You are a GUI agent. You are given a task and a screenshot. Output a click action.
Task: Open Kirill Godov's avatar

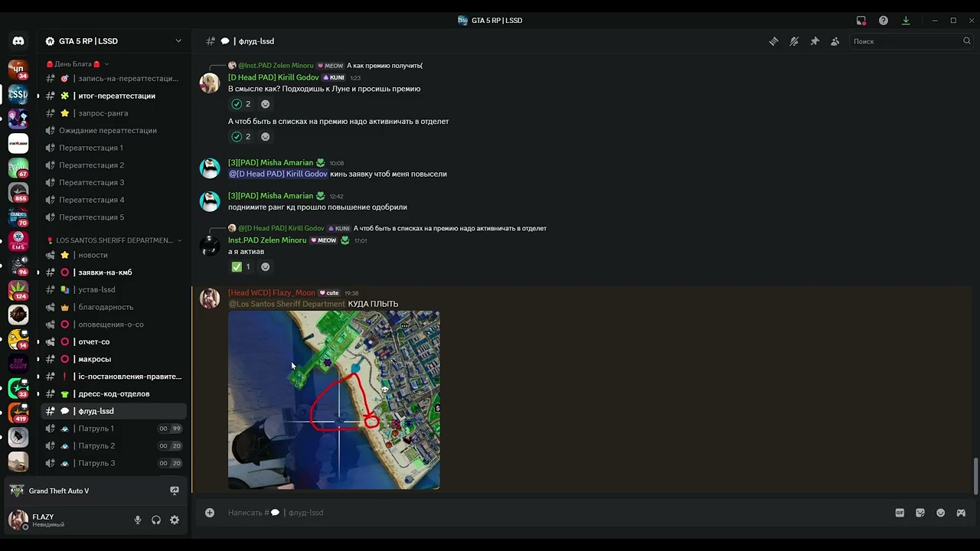tap(210, 83)
